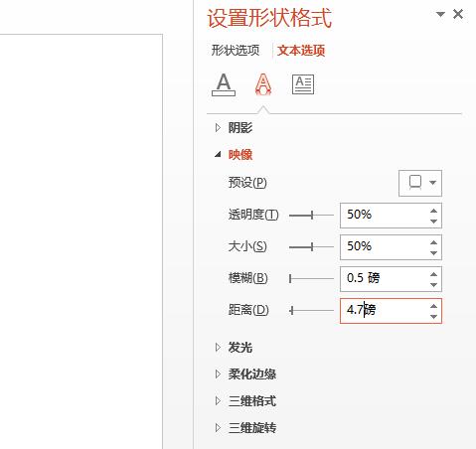
Task: Decrease 大小 with the down arrow
Action: tap(434, 252)
